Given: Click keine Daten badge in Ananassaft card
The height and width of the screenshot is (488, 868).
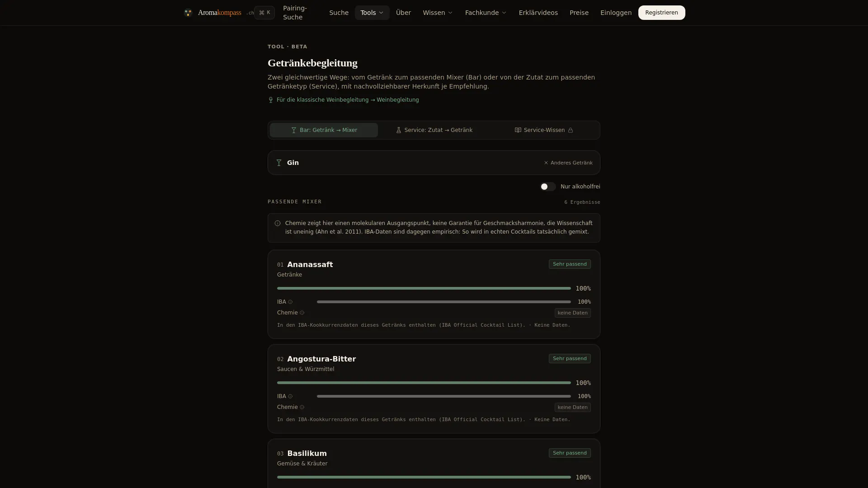Looking at the screenshot, I should point(572,313).
